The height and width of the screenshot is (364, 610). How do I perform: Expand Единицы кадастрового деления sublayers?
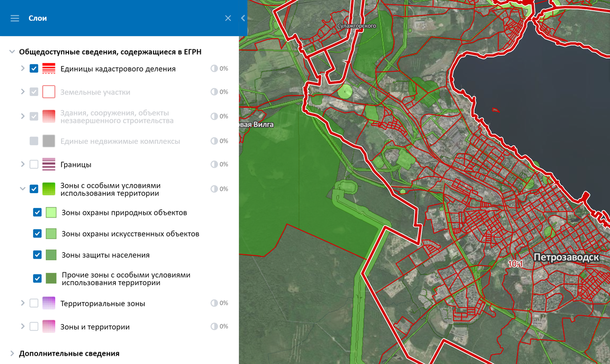pyautogui.click(x=22, y=68)
